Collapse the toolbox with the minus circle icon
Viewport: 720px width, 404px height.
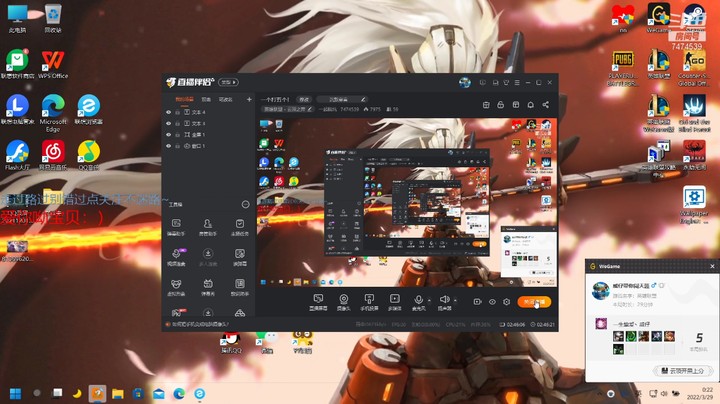(x=246, y=204)
